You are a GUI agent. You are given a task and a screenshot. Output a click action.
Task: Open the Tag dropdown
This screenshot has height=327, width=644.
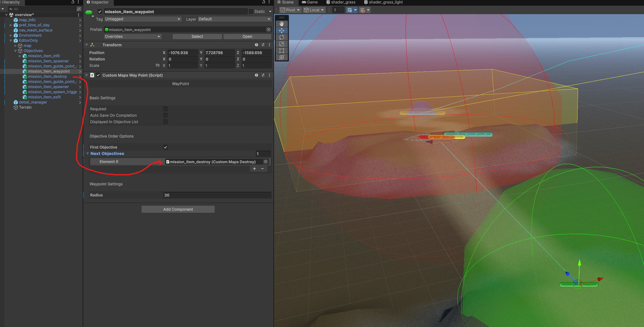pos(142,19)
